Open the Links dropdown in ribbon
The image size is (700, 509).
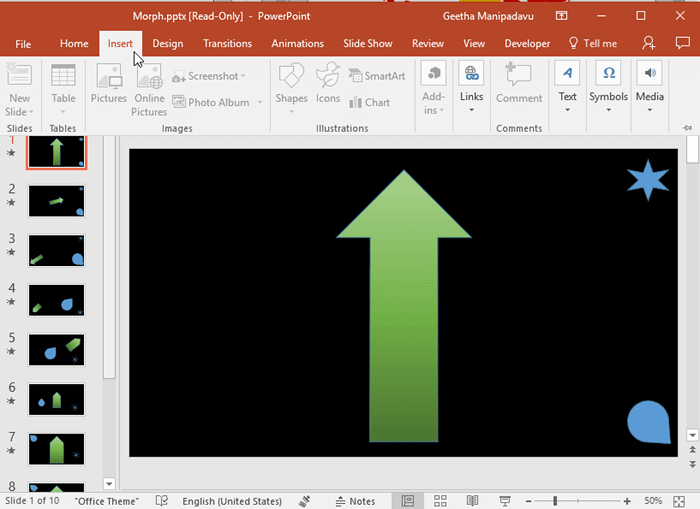click(471, 86)
